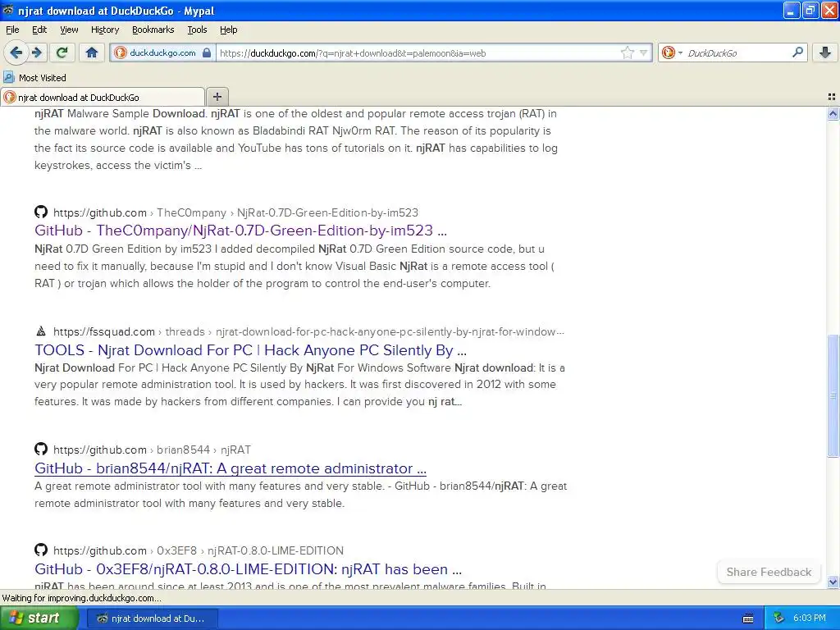Click the https://fssquad.com URL breadcrumb
Screen dimensions: 840x630
[x=104, y=331]
